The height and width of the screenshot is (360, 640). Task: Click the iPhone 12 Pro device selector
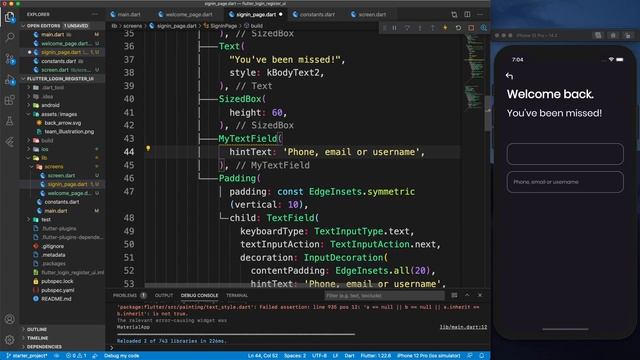(x=429, y=356)
